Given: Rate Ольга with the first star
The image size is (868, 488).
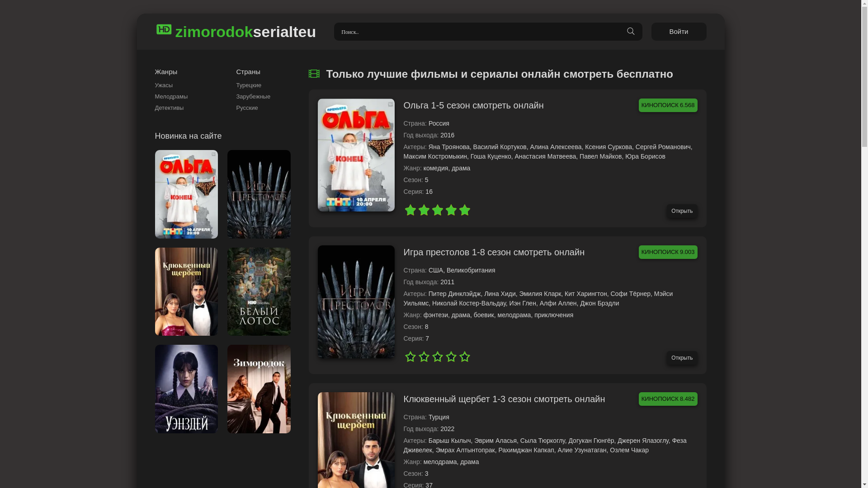Looking at the screenshot, I should tap(410, 210).
